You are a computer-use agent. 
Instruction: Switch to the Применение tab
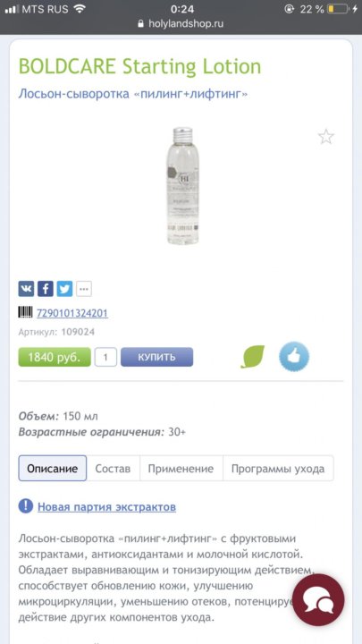pos(181,468)
